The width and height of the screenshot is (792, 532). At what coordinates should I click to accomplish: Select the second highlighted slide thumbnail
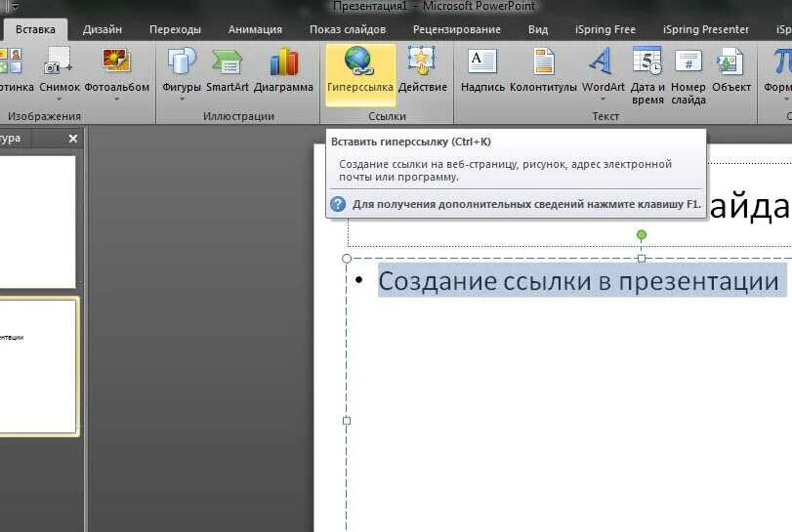tap(38, 366)
